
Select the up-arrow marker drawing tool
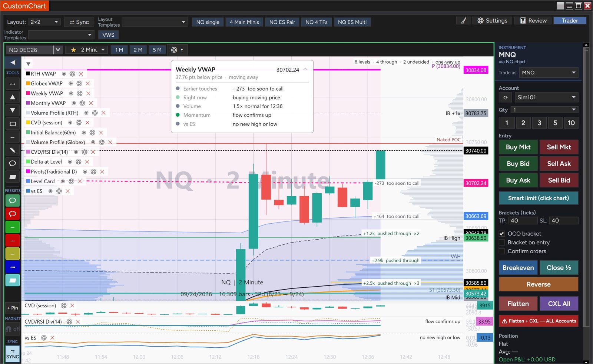pos(13,97)
